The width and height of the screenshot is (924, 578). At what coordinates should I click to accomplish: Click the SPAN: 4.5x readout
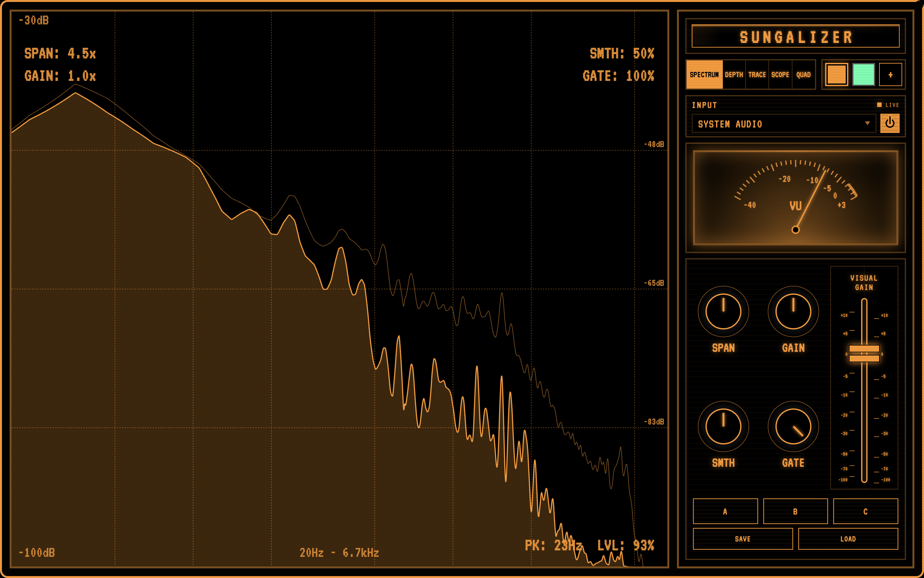(60, 54)
